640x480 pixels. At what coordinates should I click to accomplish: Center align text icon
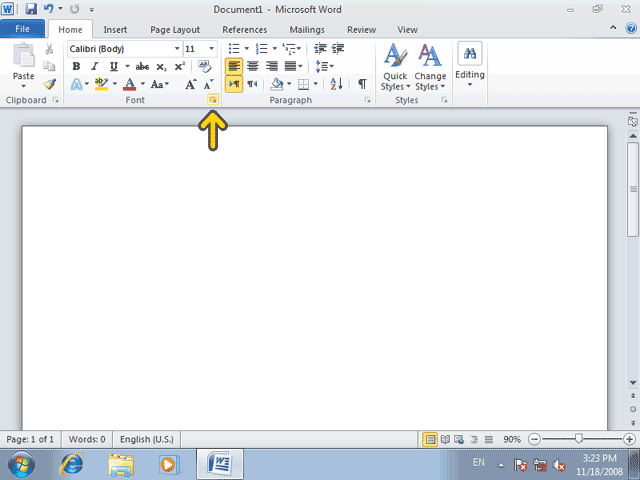pos(253,66)
